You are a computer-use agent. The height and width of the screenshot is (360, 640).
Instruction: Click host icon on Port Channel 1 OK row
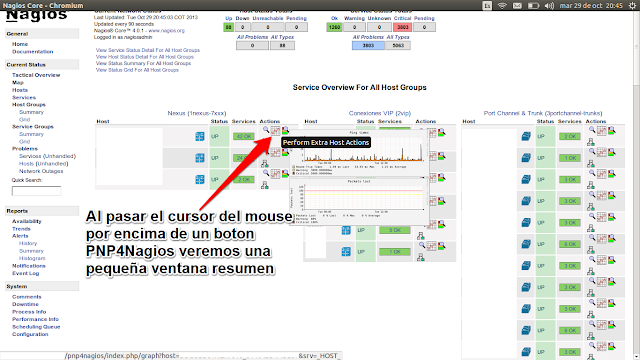pos(526,158)
